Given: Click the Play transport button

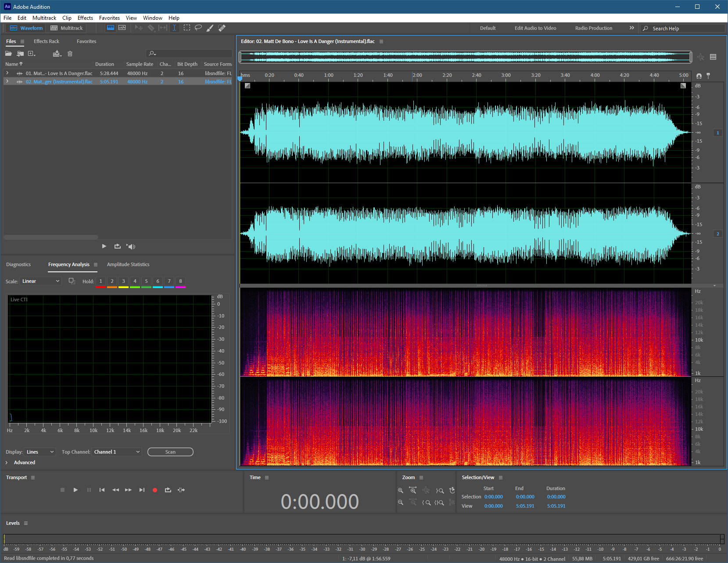Looking at the screenshot, I should click(75, 490).
